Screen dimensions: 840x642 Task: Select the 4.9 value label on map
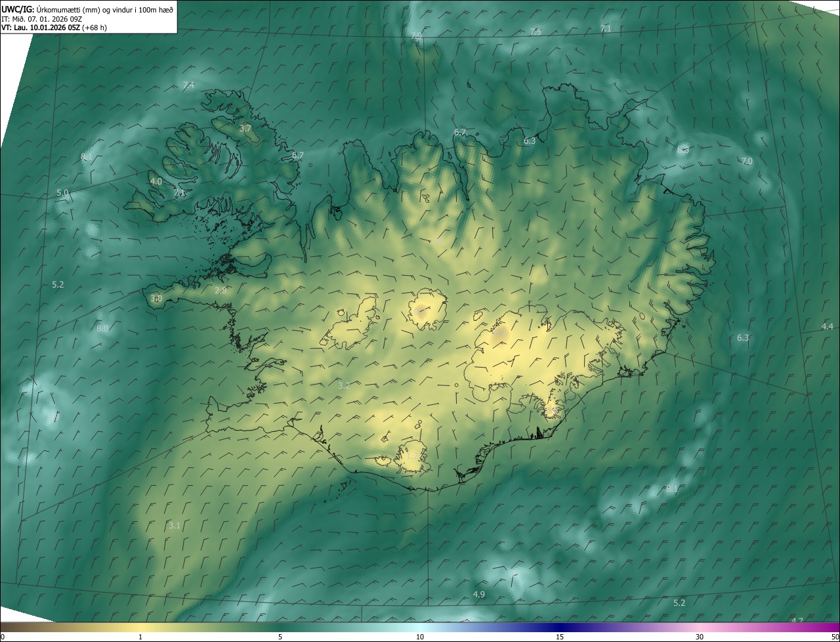[x=479, y=594]
